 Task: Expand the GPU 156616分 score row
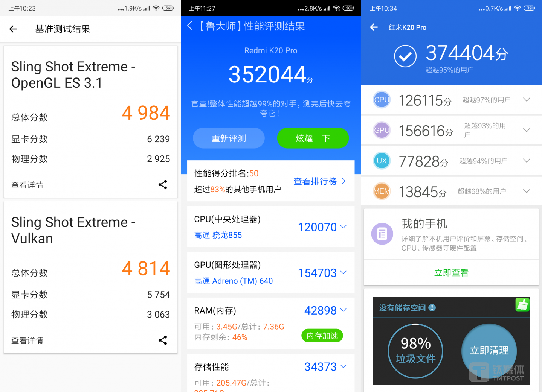tap(527, 130)
